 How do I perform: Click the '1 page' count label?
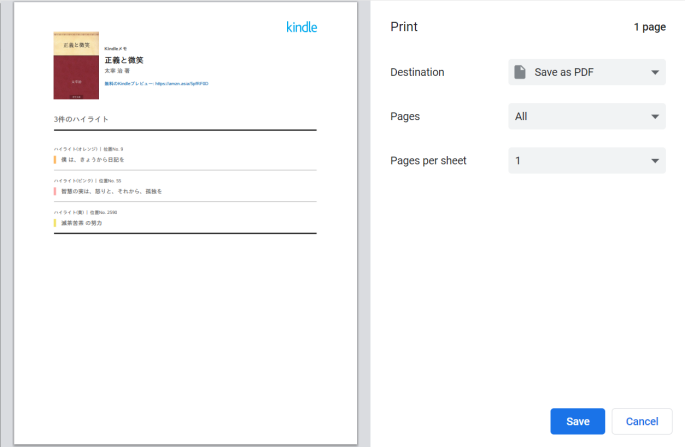click(650, 27)
